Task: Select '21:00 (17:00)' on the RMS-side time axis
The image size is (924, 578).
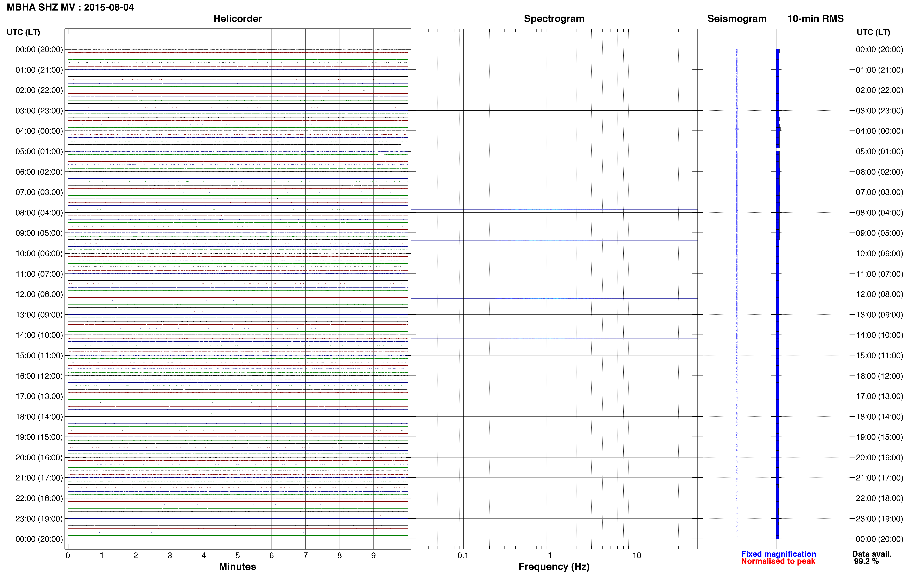Action: (x=879, y=478)
